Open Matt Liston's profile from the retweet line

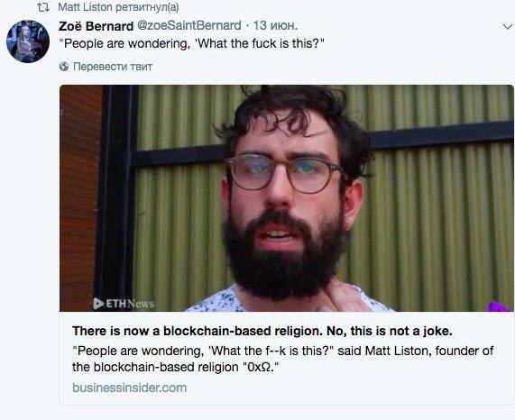(85, 7)
